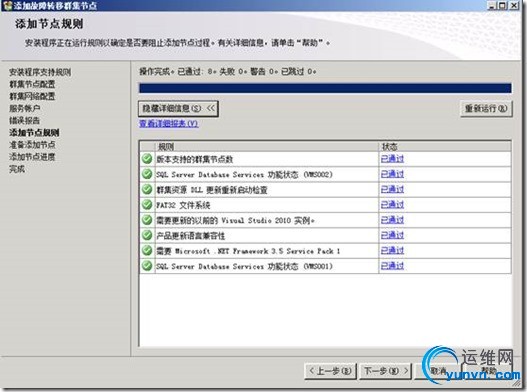527x392 pixels.
Task: Select 错误报告 step in sidebar
Action: click(25, 120)
